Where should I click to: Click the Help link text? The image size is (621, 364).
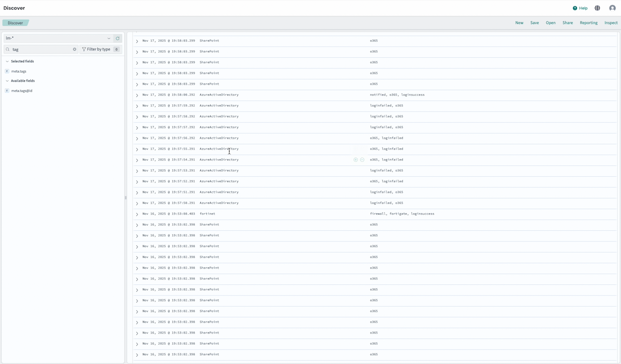click(583, 8)
